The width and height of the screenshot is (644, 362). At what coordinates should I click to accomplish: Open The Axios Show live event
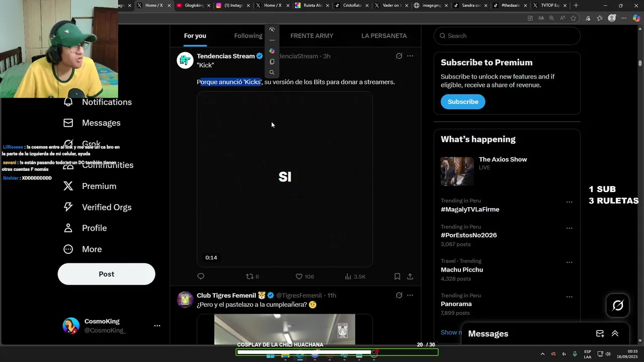point(507,171)
